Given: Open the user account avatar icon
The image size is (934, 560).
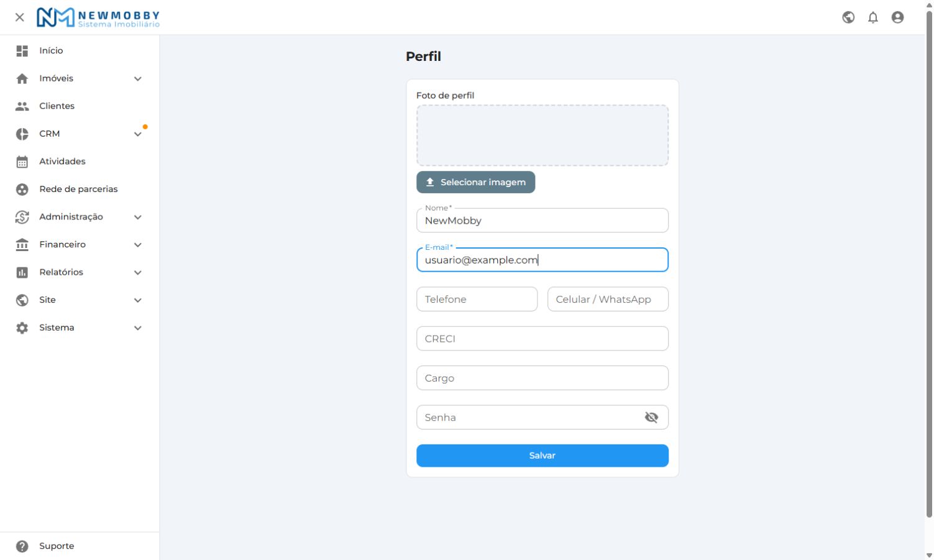Looking at the screenshot, I should (897, 17).
